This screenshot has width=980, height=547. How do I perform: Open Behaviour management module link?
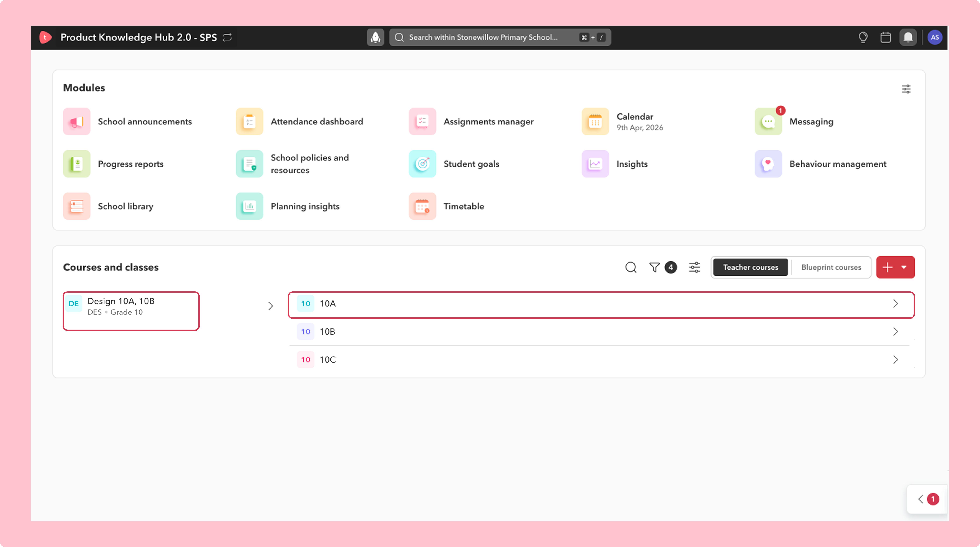(838, 164)
